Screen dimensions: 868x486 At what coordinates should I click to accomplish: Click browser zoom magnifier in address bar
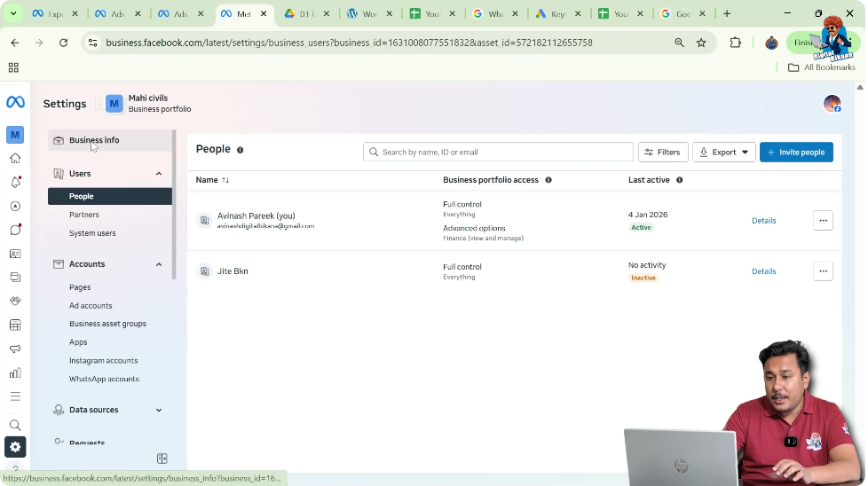679,43
